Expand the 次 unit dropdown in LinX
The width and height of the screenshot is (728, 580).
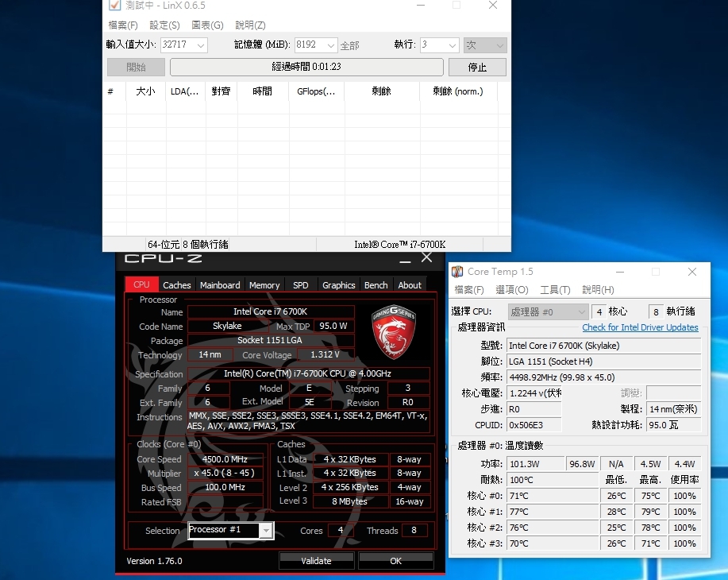[485, 45]
